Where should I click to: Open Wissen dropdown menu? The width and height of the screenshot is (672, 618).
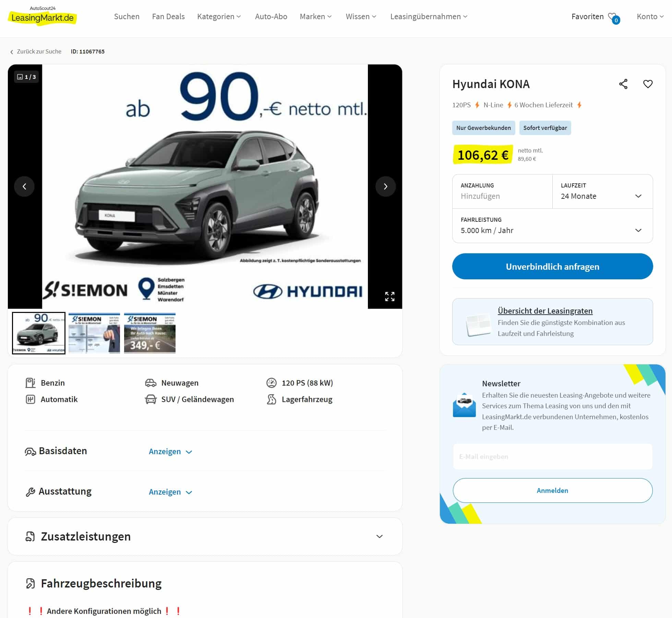tap(361, 16)
